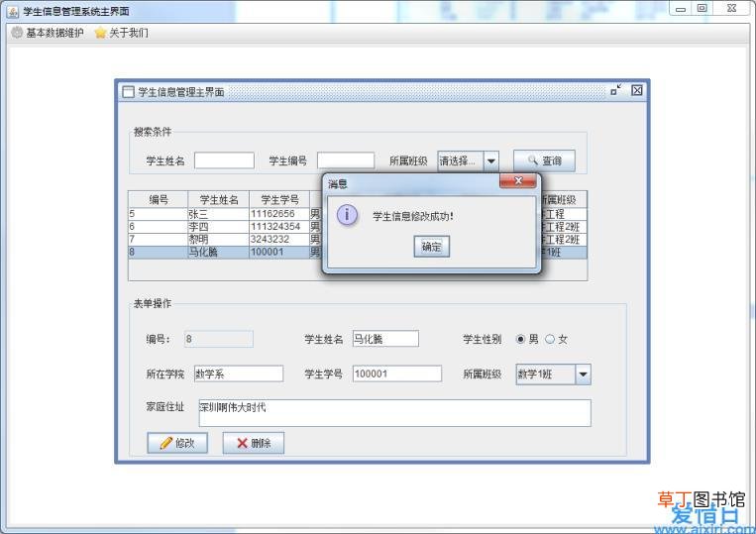The height and width of the screenshot is (534, 756).
Task: Click the 查询 search button
Action: tap(544, 160)
